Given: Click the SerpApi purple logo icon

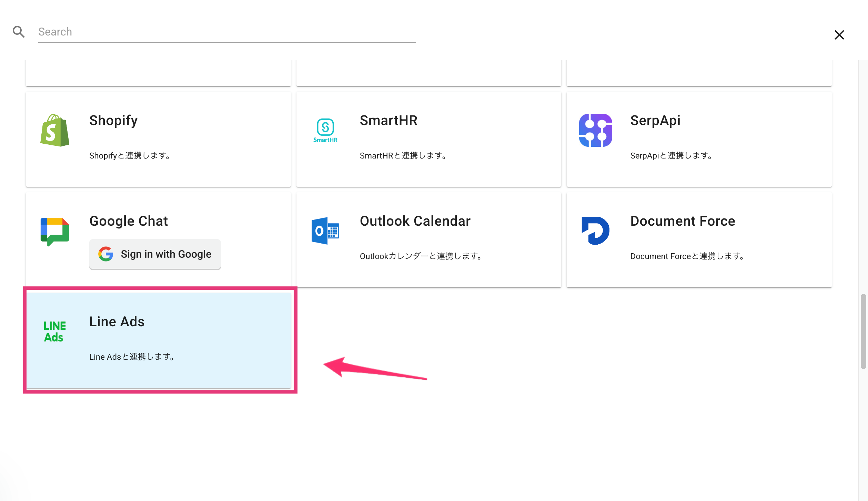Looking at the screenshot, I should [595, 130].
